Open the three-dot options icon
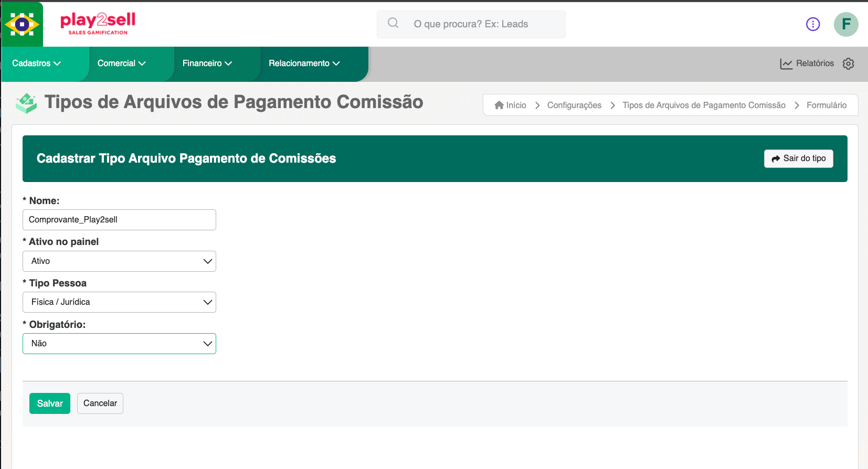 (x=813, y=24)
